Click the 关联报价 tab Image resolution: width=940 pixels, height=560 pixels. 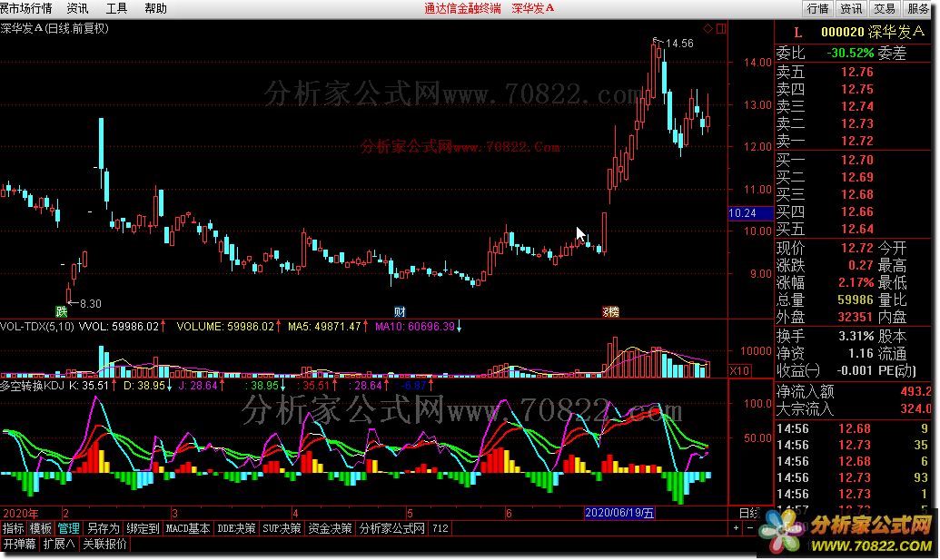tap(105, 544)
